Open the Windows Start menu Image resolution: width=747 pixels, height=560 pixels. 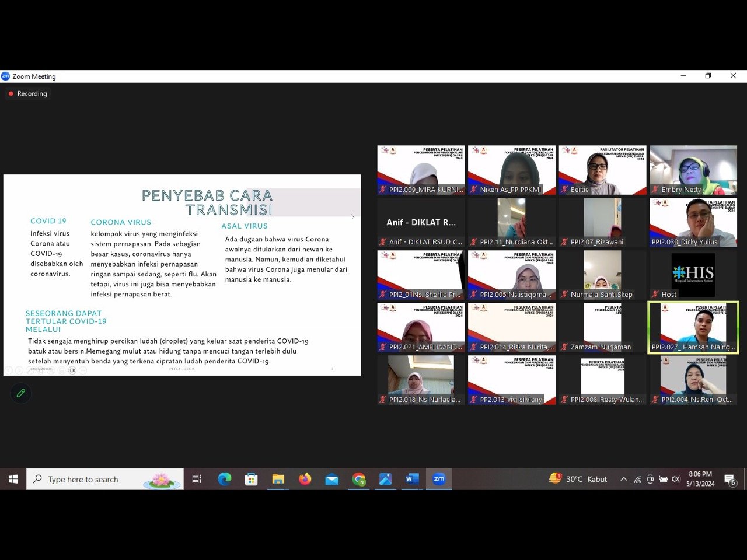pyautogui.click(x=13, y=479)
